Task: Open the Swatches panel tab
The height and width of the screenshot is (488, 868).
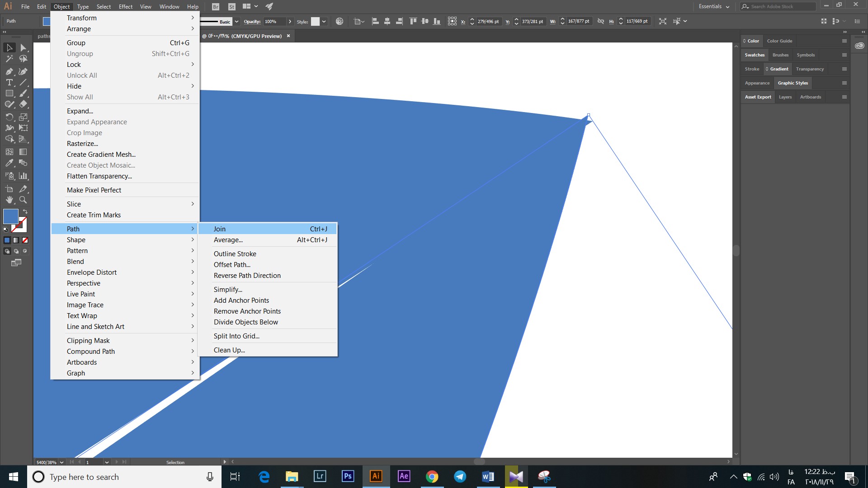Action: 755,55
